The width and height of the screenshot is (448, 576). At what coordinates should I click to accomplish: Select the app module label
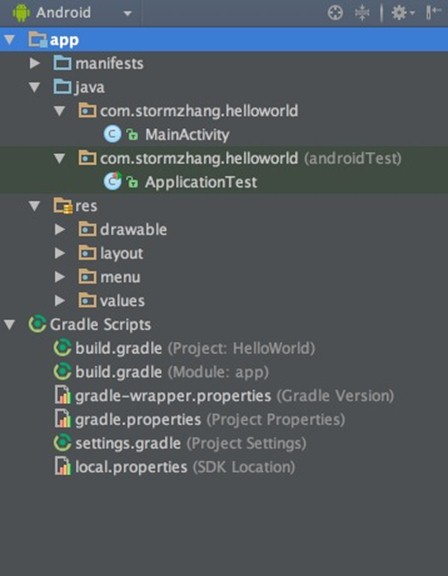[64, 40]
